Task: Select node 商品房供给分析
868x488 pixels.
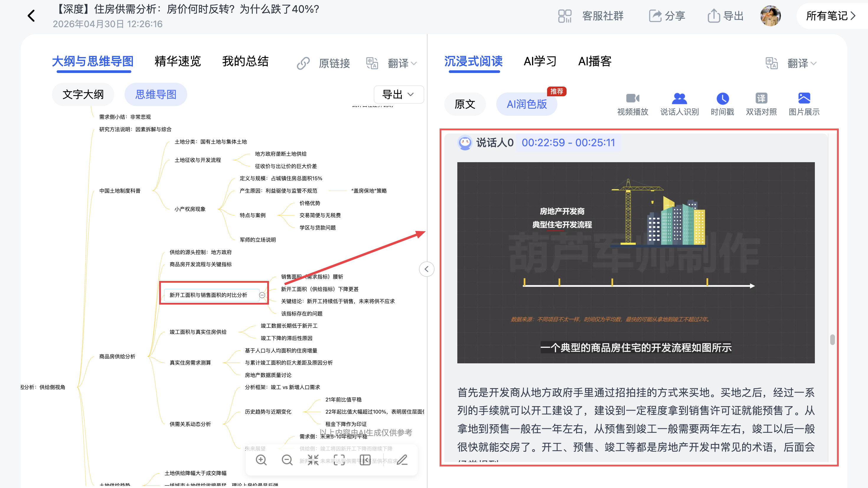Action: point(117,357)
